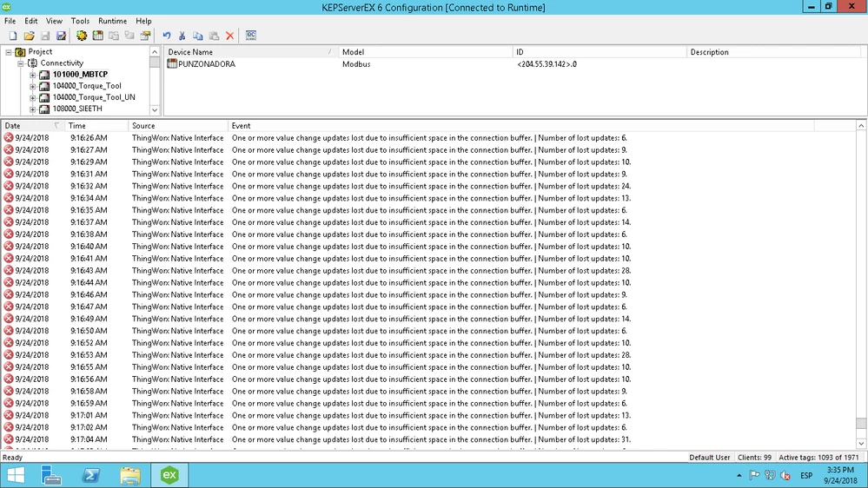The height and width of the screenshot is (488, 868).
Task: Click the event log scroll-up arrow
Action: point(861,126)
